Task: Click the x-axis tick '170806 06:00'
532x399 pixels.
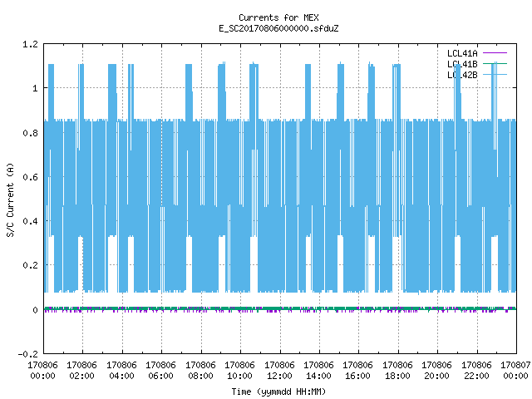Action: [x=160, y=371]
